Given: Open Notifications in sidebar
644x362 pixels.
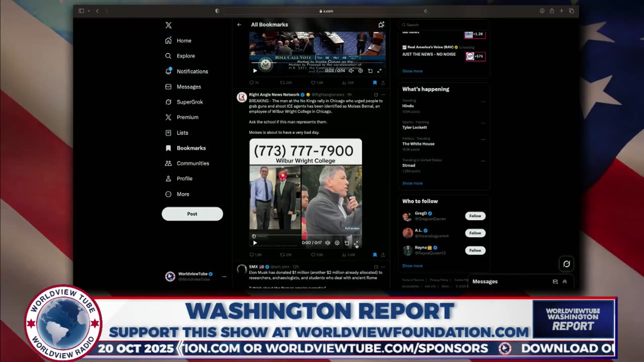Looking at the screenshot, I should pos(187,71).
